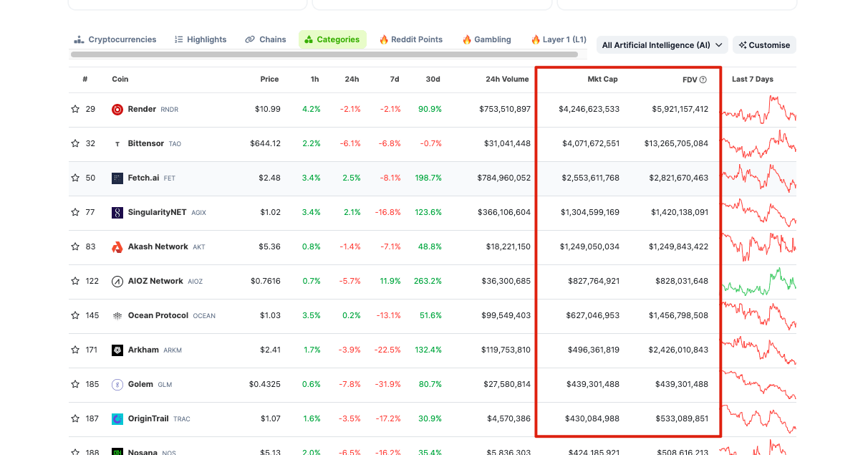Sort by the # rank column

(85, 80)
